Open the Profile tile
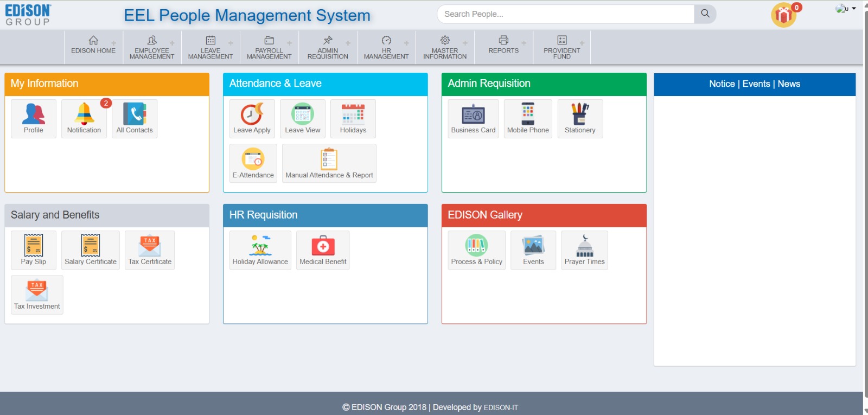Screen dimensions: 868x415 point(34,119)
